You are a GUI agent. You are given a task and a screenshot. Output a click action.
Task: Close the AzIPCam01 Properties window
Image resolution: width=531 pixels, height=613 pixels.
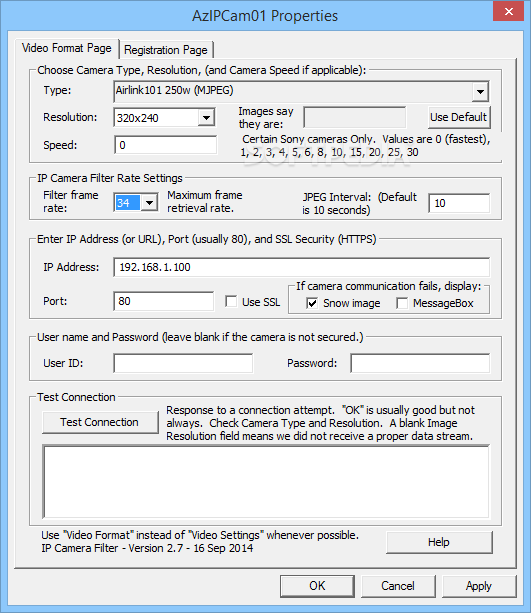coord(508,11)
